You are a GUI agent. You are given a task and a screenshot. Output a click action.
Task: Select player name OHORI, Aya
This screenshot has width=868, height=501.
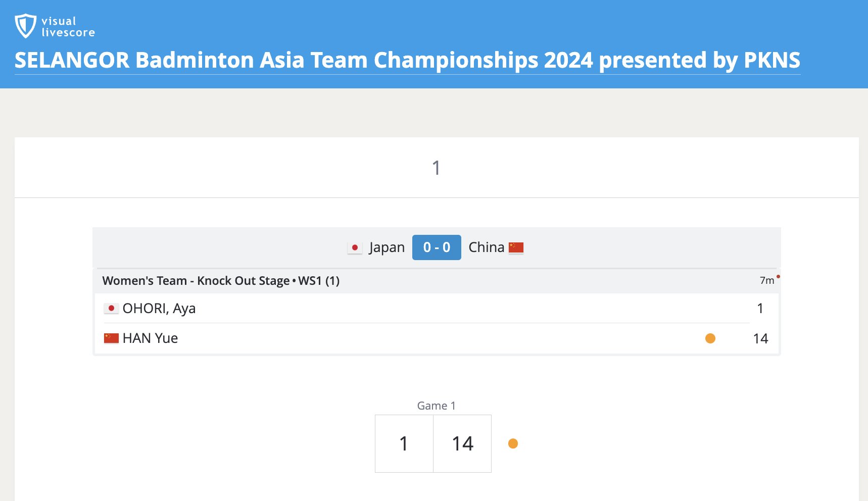(x=159, y=308)
